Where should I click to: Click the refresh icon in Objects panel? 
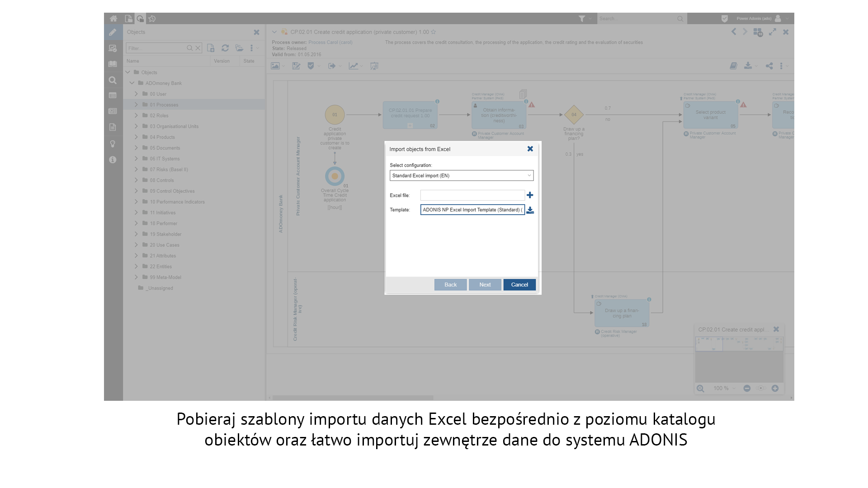point(225,48)
